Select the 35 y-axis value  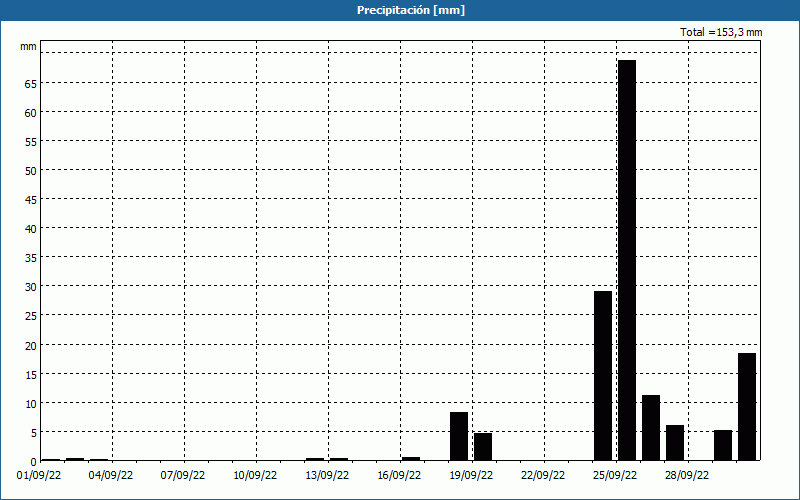point(31,258)
